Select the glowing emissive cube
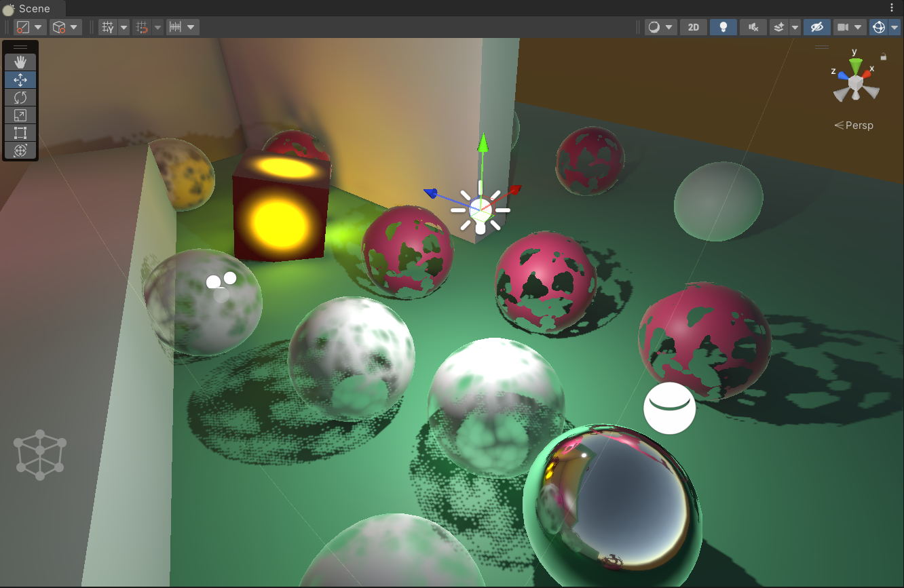This screenshot has height=588, width=904. coord(281,206)
